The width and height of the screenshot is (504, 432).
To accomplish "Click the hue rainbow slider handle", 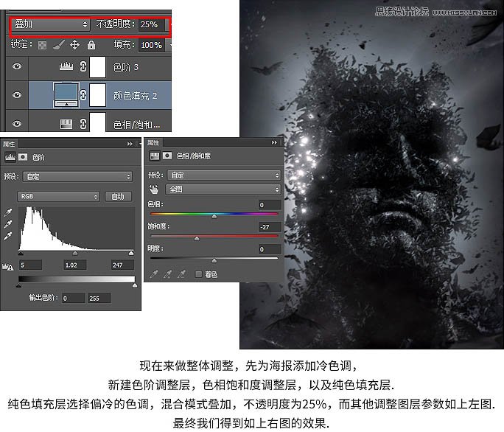I will (x=214, y=216).
